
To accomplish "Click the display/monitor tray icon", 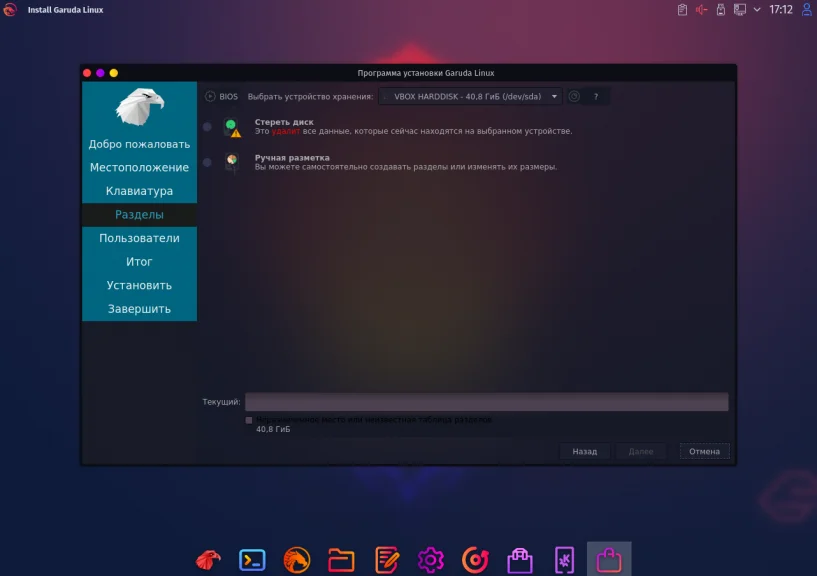I will coord(740,10).
